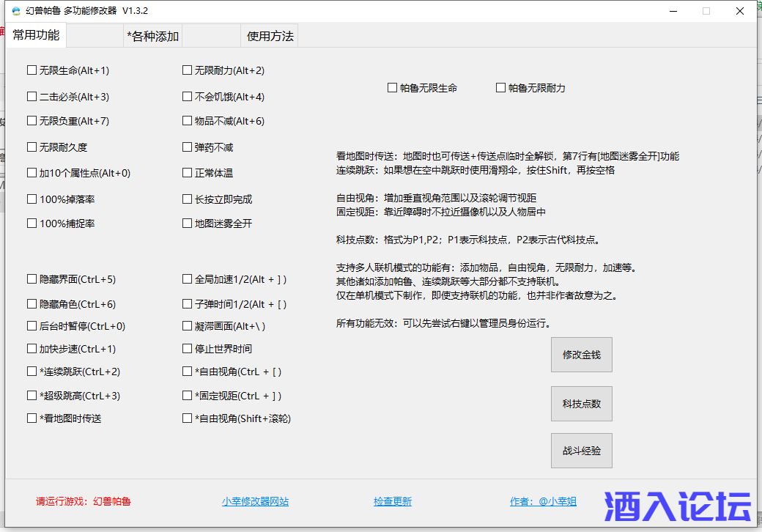The width and height of the screenshot is (762, 532).
Task: Enable 无限负重 (Alt+7) checkbox
Action: click(32, 121)
